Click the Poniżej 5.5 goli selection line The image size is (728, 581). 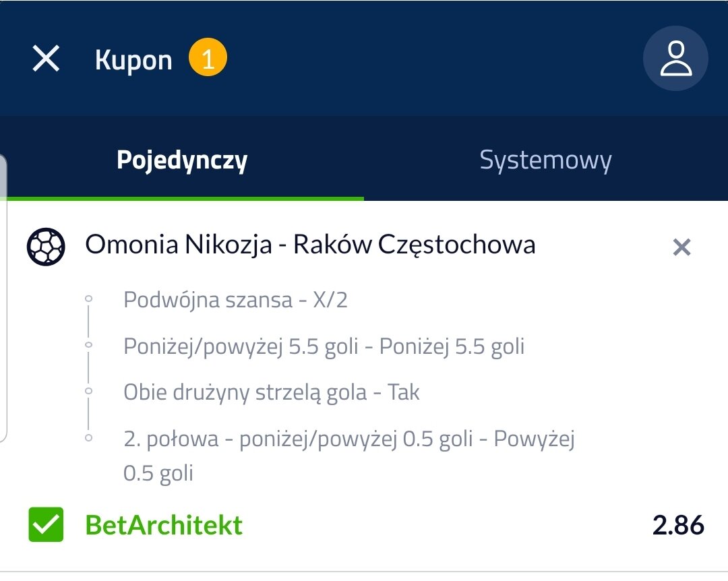pos(324,346)
